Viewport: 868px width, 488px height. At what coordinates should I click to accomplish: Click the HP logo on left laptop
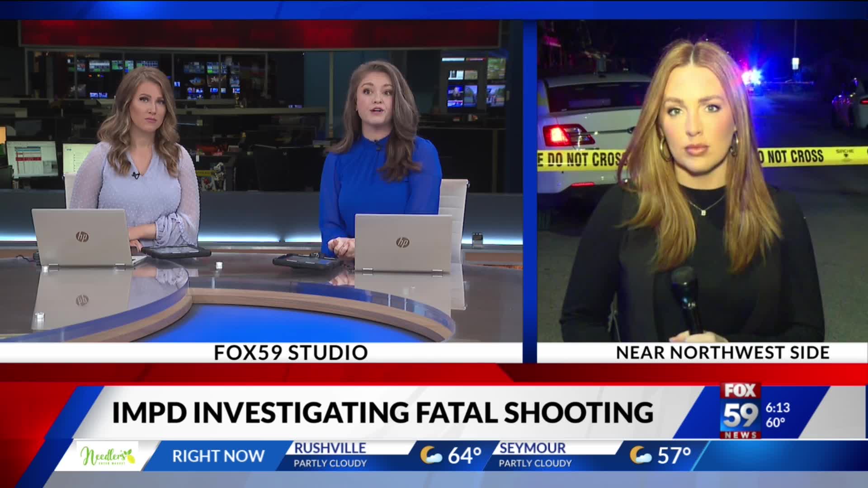click(82, 236)
